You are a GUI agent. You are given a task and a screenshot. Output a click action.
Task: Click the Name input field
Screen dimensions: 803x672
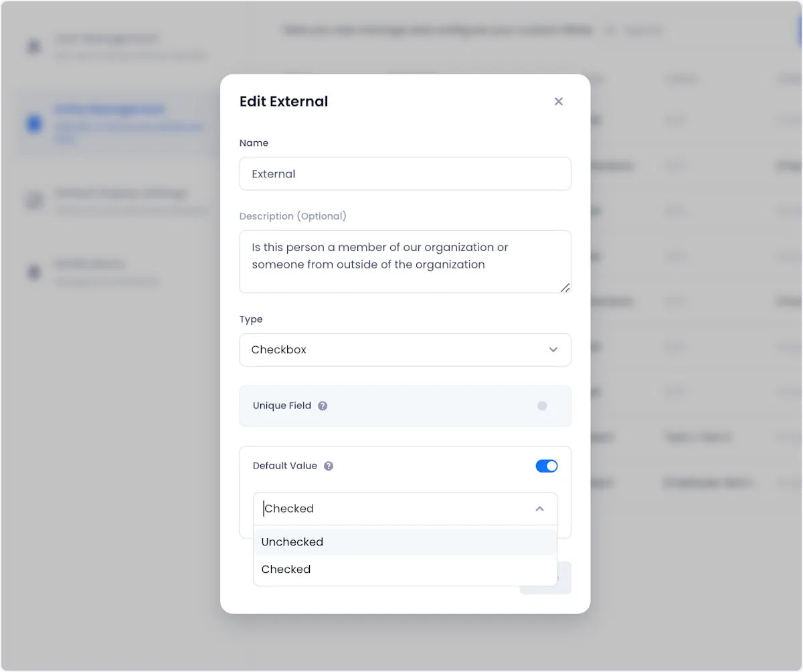pos(405,174)
